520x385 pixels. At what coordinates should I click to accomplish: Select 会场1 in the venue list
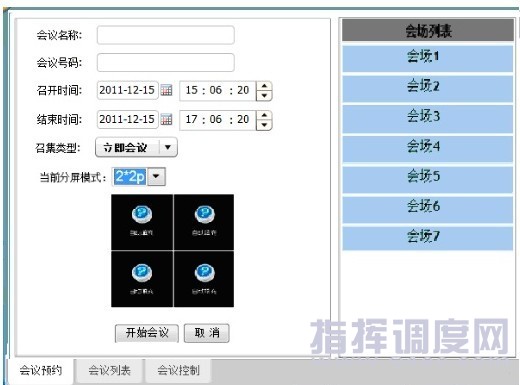pos(428,58)
